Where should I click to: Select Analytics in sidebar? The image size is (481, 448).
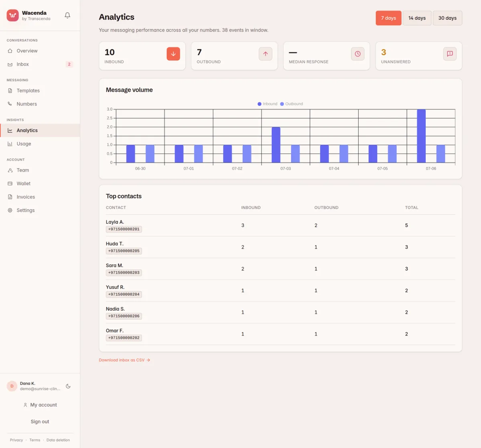point(40,130)
